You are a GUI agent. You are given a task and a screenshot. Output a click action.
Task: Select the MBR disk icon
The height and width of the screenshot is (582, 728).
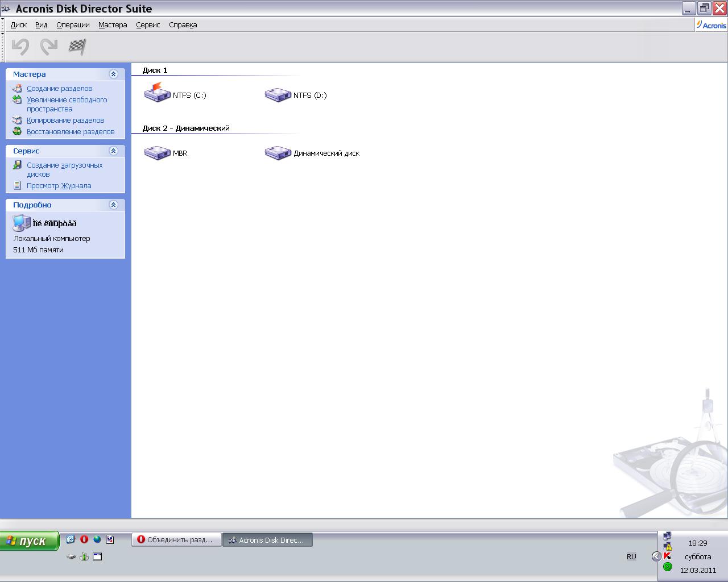coord(158,153)
